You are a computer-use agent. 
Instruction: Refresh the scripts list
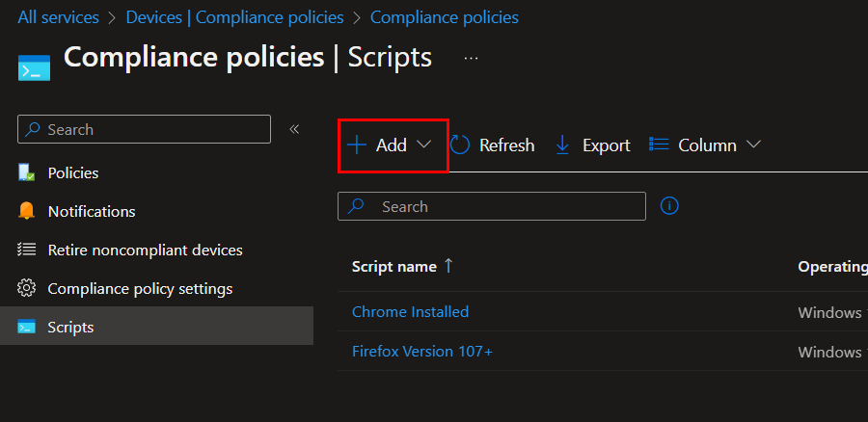point(492,145)
